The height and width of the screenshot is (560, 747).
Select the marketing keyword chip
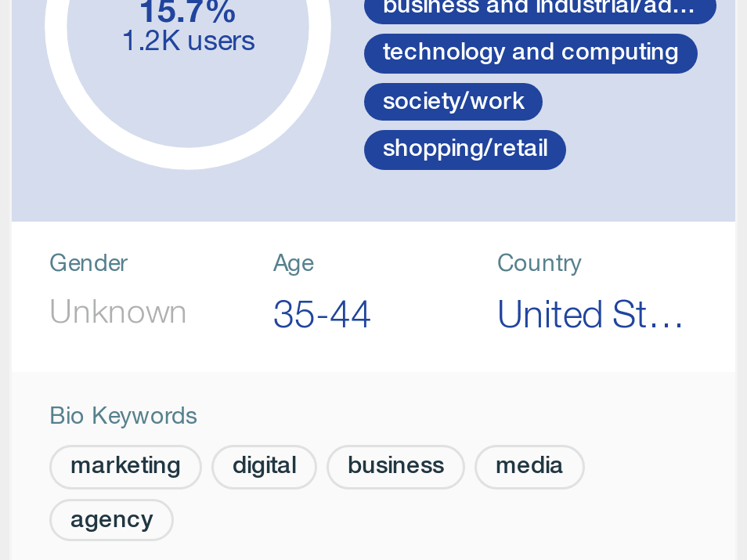click(x=125, y=467)
